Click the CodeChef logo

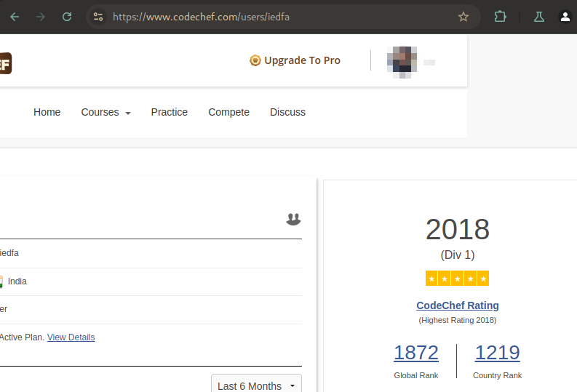pyautogui.click(x=6, y=63)
